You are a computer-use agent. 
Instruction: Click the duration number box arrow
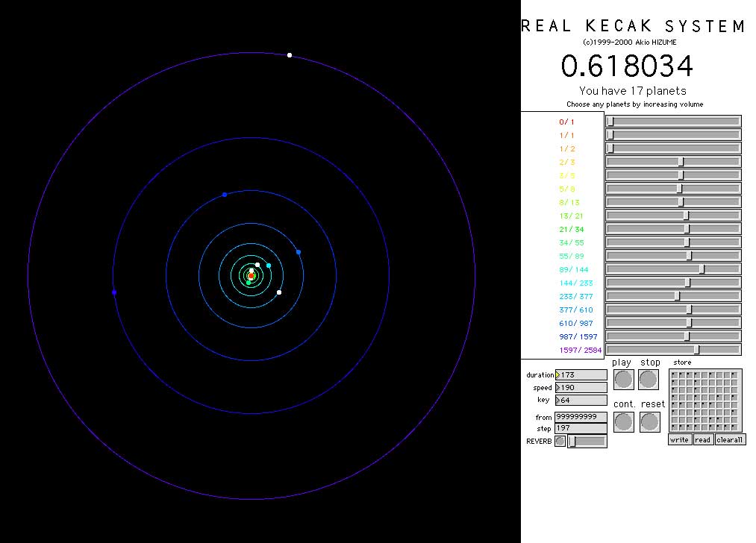[557, 375]
